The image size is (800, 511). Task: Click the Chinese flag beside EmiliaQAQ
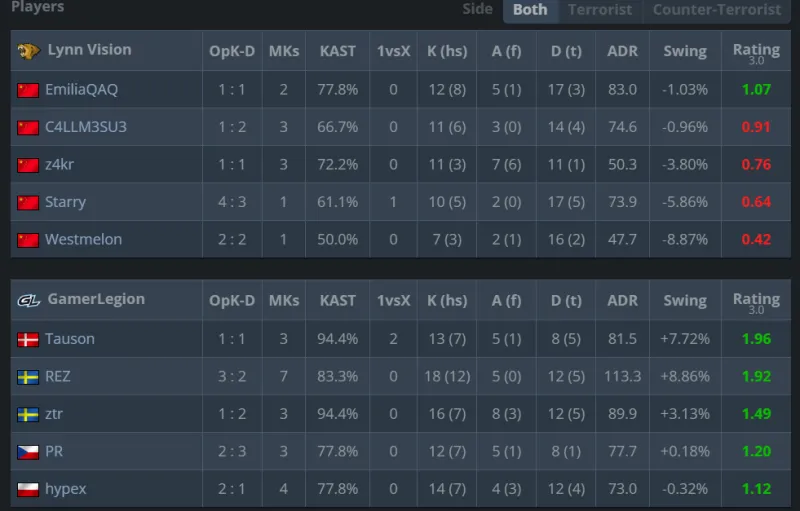[x=28, y=90]
